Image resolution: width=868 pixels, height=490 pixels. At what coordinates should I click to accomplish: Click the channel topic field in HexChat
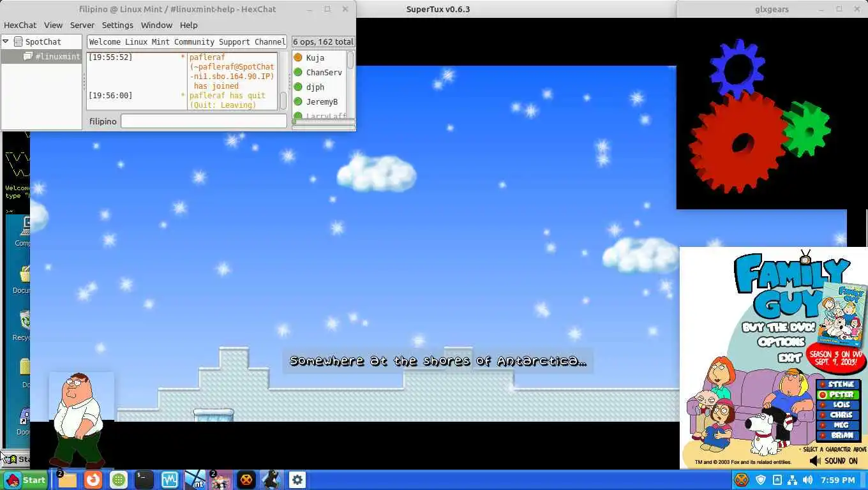coord(186,42)
